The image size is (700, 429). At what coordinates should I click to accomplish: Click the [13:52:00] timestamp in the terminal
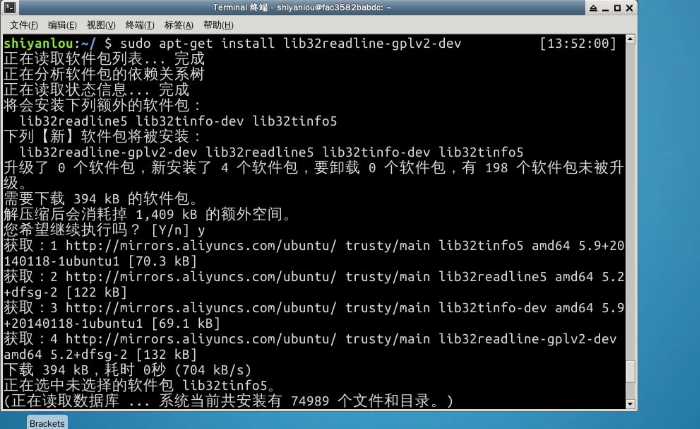pyautogui.click(x=578, y=43)
